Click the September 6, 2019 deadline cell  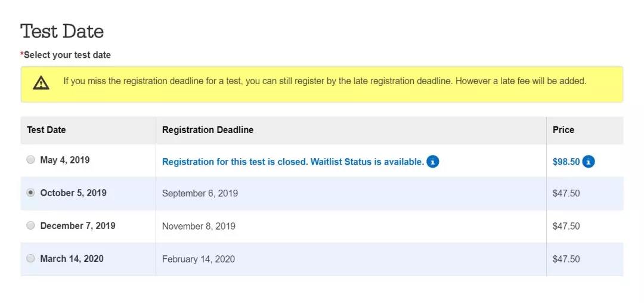pos(200,193)
